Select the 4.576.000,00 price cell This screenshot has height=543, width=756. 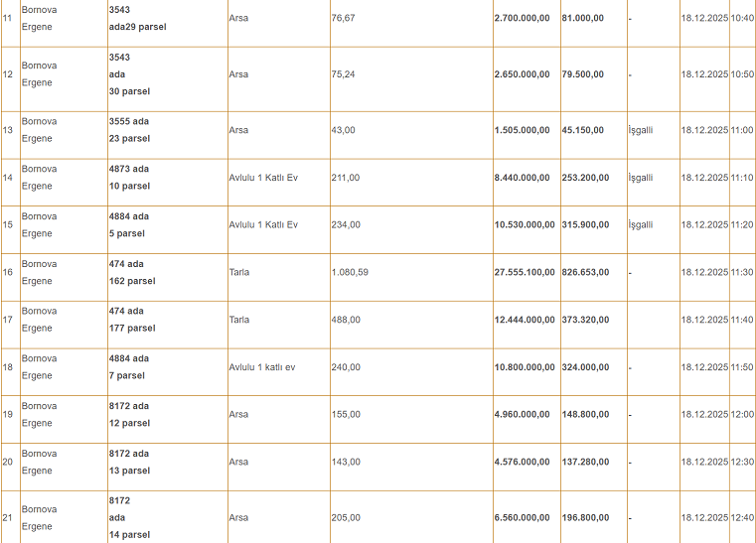click(x=522, y=462)
